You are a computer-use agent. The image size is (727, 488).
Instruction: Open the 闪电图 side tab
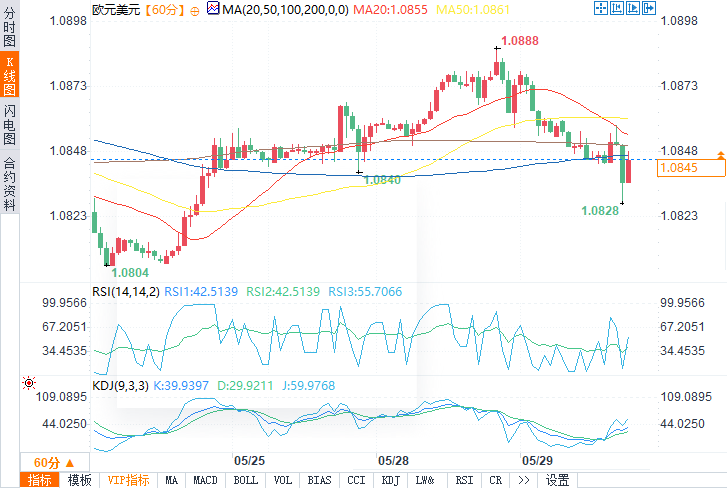tap(9, 124)
